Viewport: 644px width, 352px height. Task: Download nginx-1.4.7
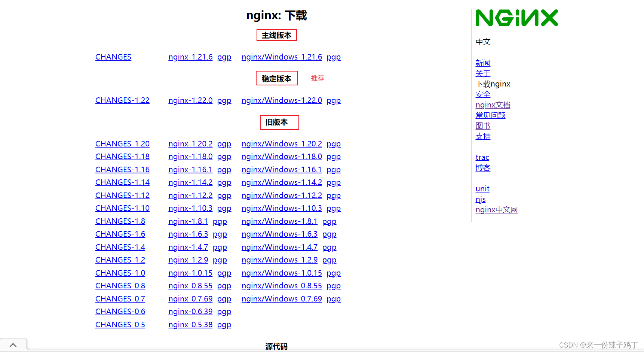pyautogui.click(x=188, y=247)
